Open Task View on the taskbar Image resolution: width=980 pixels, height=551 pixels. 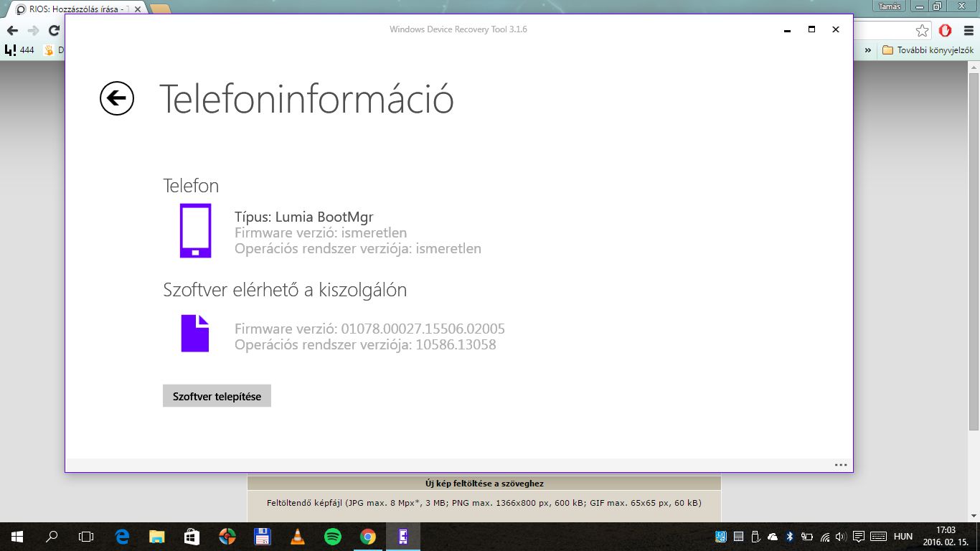click(86, 537)
